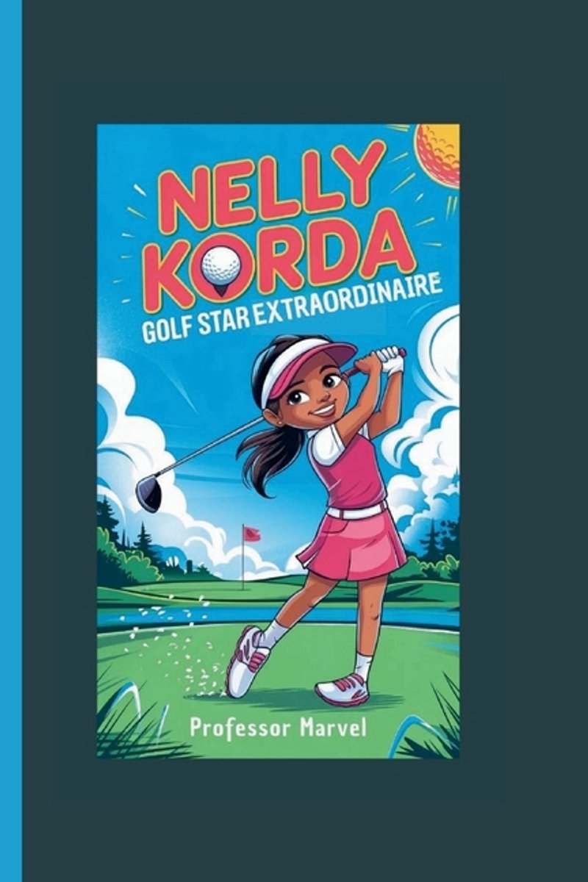
Task: Select the red flag on the green
Action: 251,534
